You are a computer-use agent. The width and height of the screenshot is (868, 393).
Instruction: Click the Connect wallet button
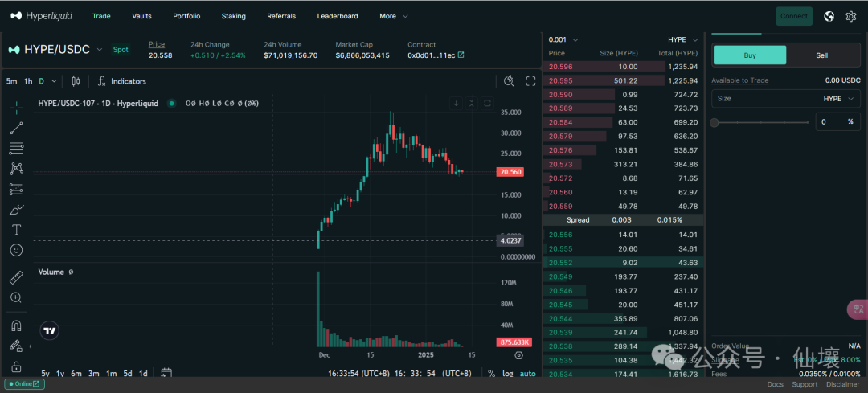794,17
